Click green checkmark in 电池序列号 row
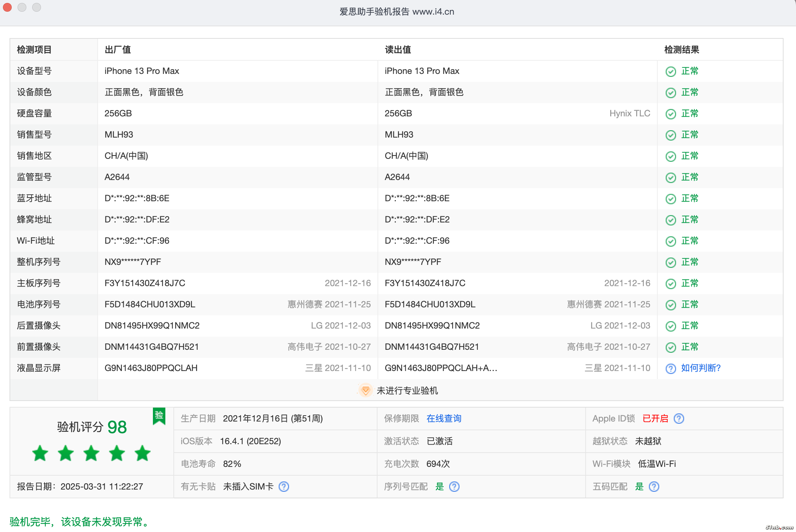The image size is (796, 532). pyautogui.click(x=671, y=305)
